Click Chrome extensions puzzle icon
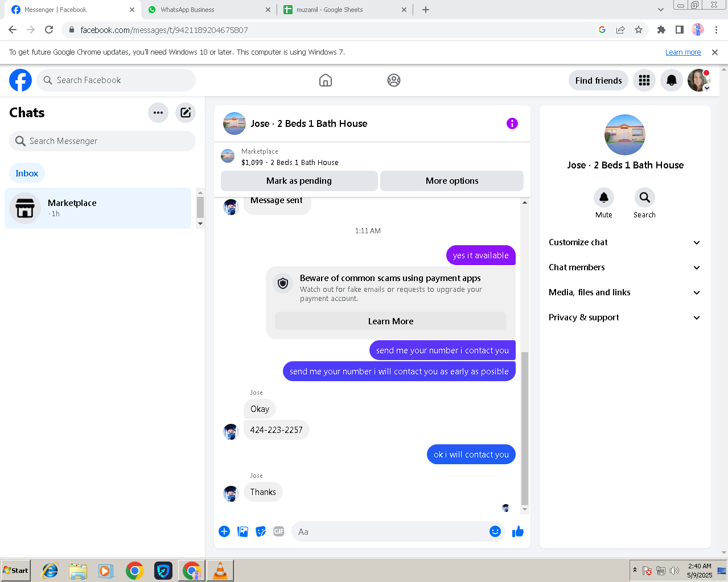The height and width of the screenshot is (582, 728). [x=661, y=30]
